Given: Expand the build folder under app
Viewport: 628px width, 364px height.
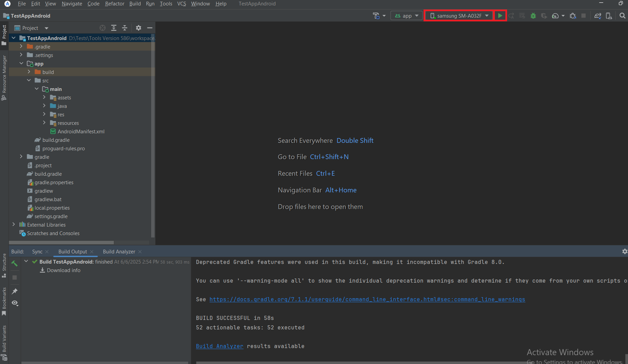Looking at the screenshot, I should (29, 72).
